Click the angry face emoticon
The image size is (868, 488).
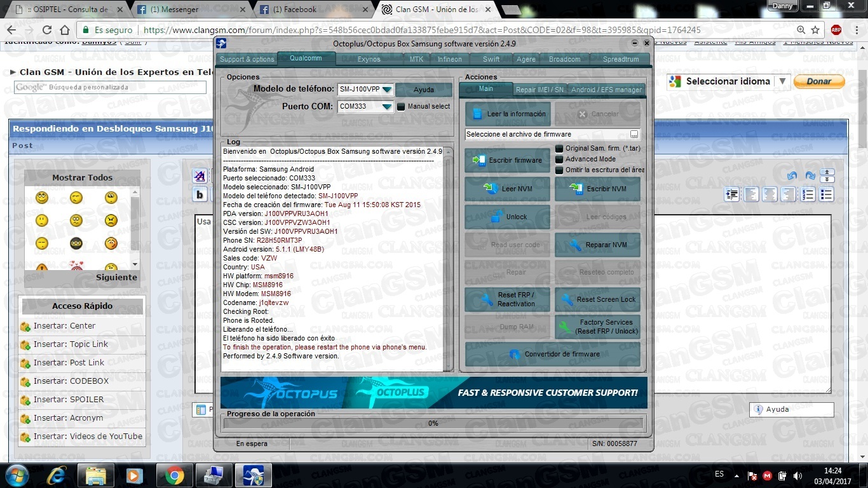[111, 220]
